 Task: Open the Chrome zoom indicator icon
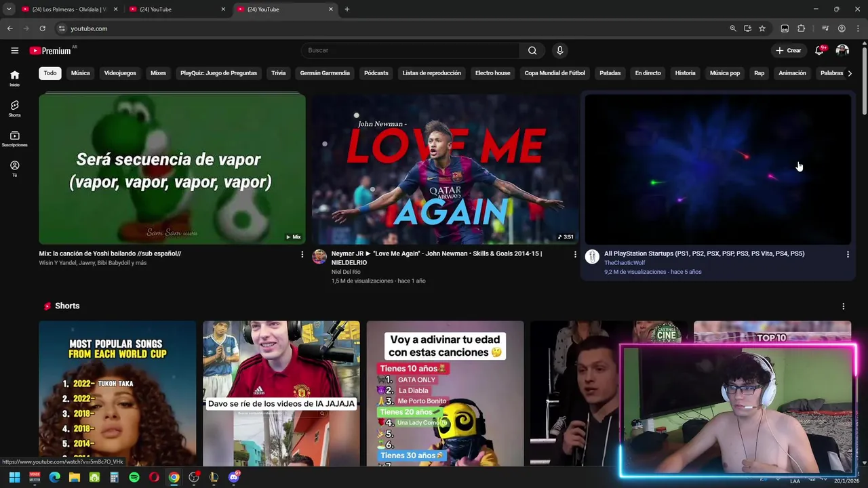(732, 28)
